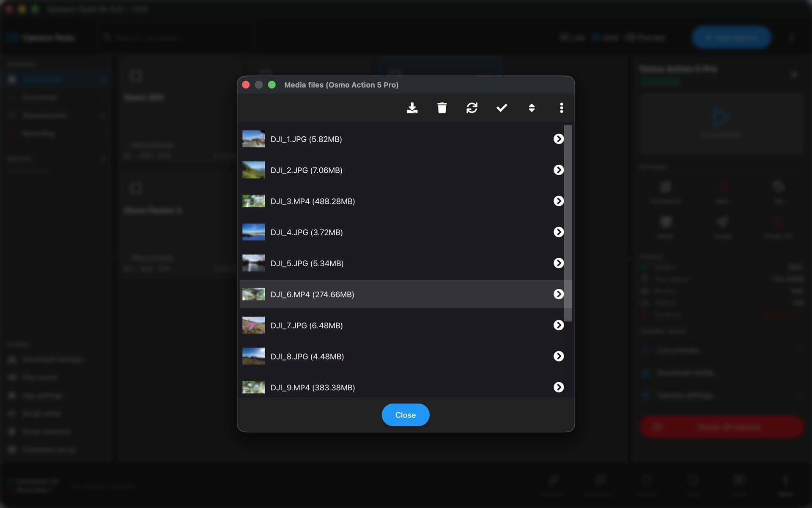This screenshot has width=812, height=508.
Task: Open details arrow for DJI_7.JPG
Action: (559, 325)
